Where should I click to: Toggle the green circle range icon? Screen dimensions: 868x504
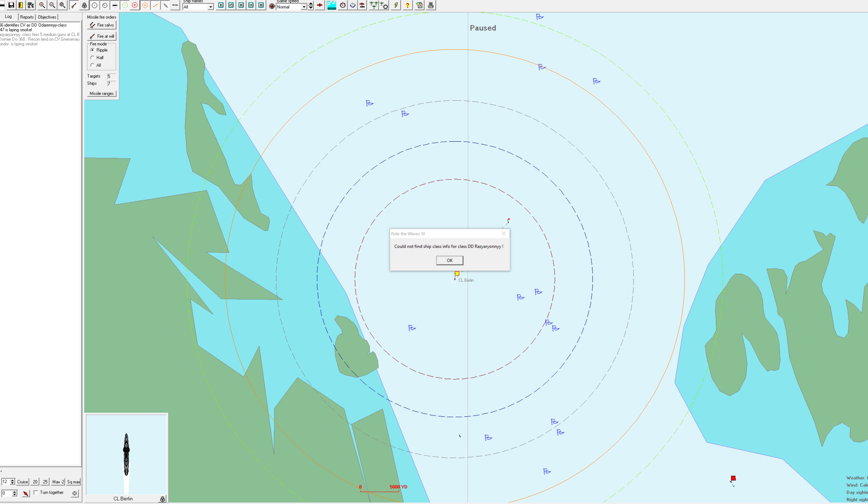click(125, 5)
